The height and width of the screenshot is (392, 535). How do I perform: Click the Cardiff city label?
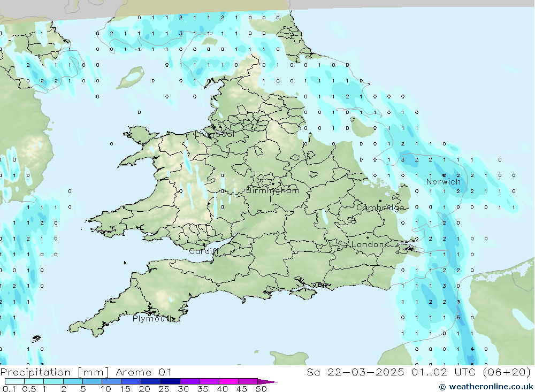click(x=203, y=251)
